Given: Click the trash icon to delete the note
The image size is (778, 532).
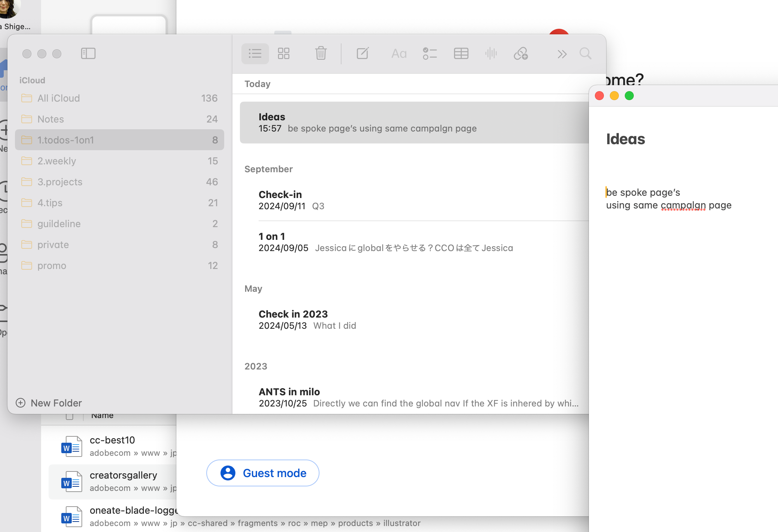Looking at the screenshot, I should (321, 53).
